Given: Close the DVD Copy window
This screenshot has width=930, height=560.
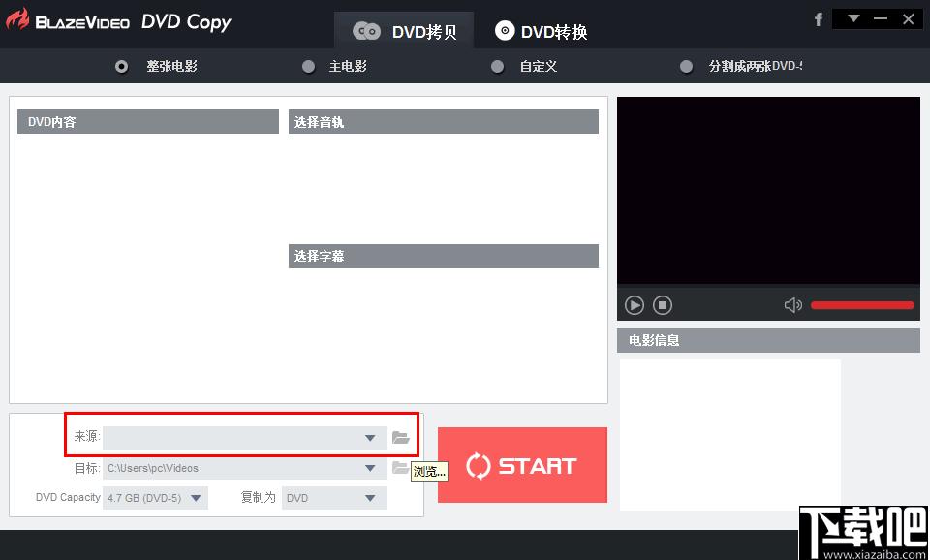Looking at the screenshot, I should coord(908,18).
